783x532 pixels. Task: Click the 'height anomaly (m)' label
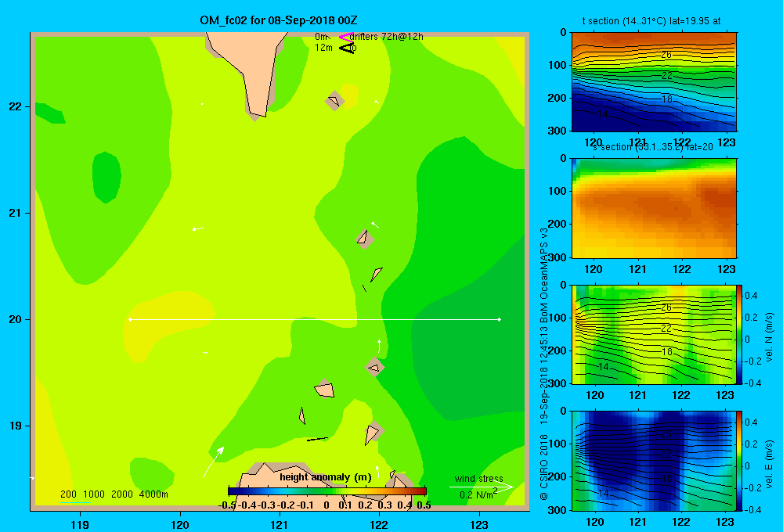(326, 477)
